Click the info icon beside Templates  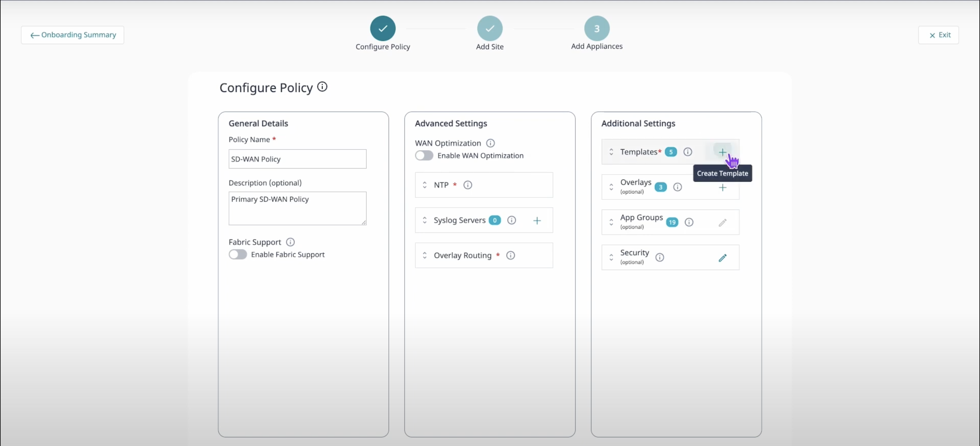tap(687, 151)
